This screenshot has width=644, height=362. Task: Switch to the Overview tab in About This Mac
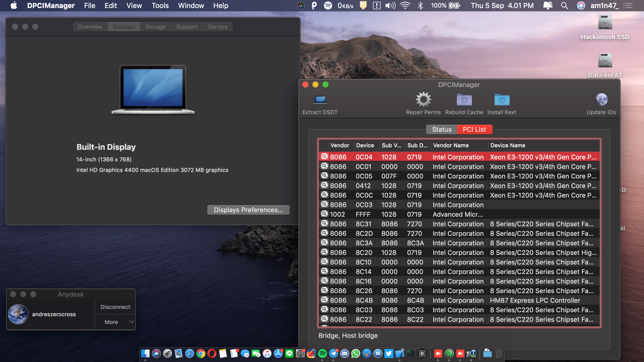pyautogui.click(x=90, y=27)
